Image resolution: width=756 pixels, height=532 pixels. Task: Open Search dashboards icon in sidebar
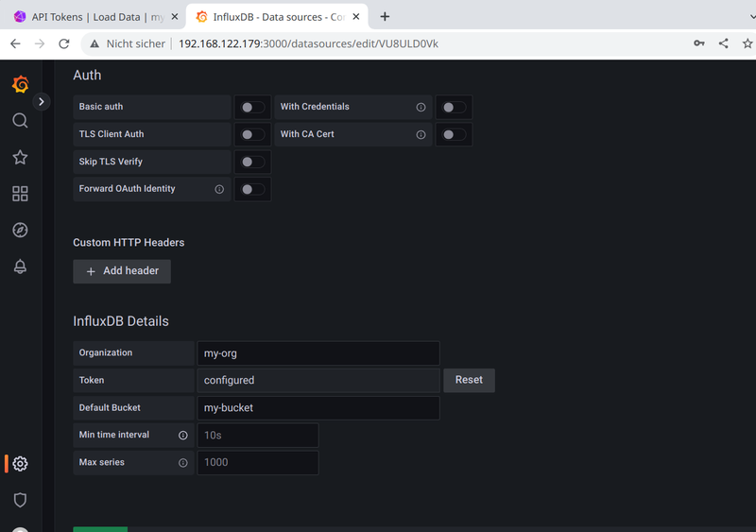[20, 121]
